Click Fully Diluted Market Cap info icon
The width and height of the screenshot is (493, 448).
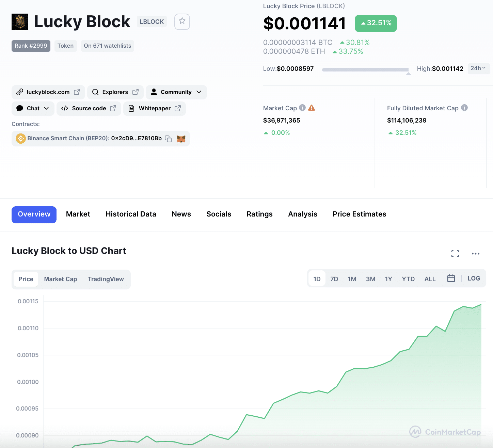[x=464, y=108]
